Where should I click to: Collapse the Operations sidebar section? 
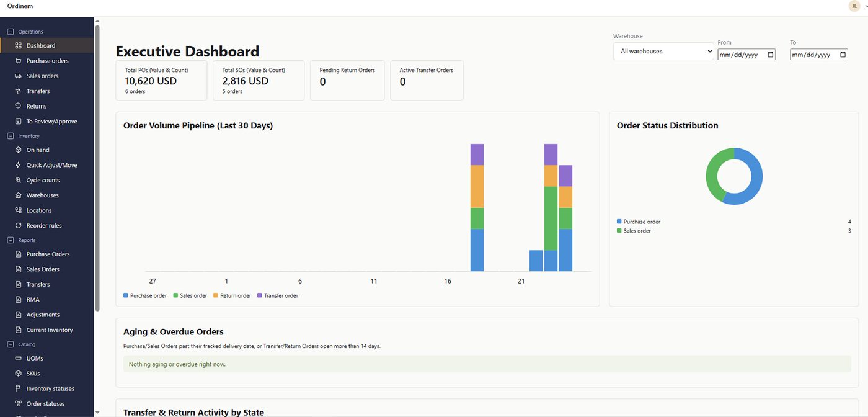[10, 32]
